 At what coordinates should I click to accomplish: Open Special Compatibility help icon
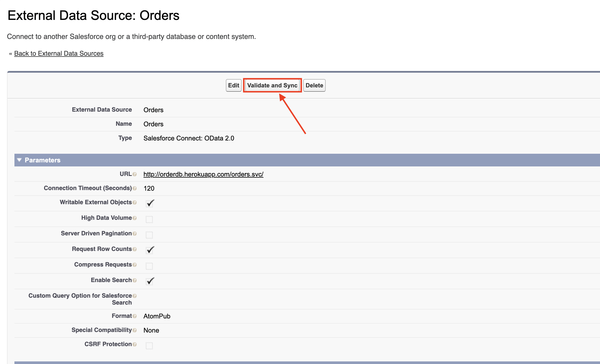click(x=135, y=331)
